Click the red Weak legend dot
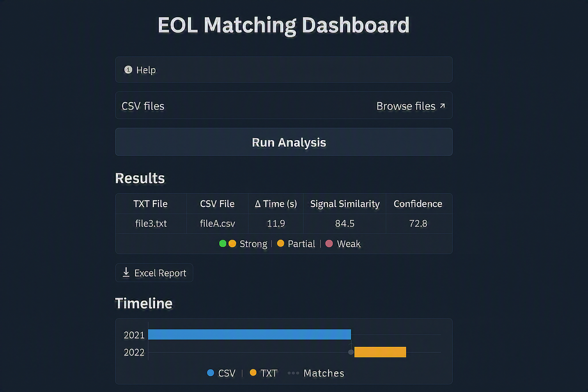 tap(329, 243)
